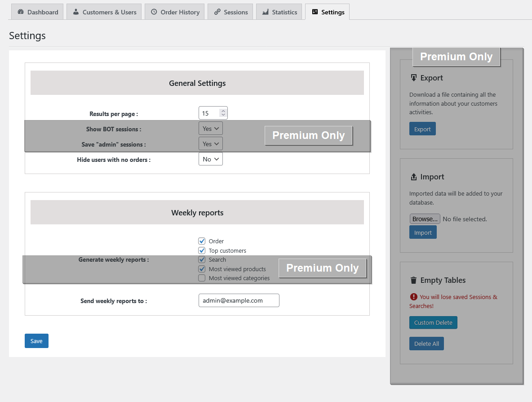The image size is (532, 402).
Task: Click the weekly reports email input field
Action: point(239,300)
